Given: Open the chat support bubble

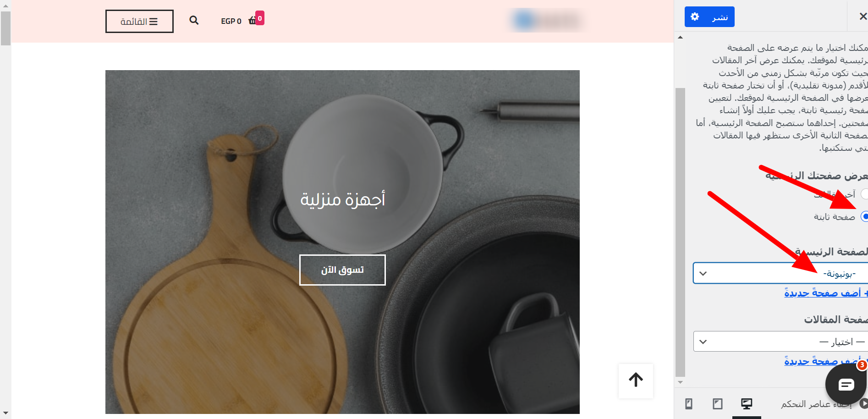Looking at the screenshot, I should point(846,384).
